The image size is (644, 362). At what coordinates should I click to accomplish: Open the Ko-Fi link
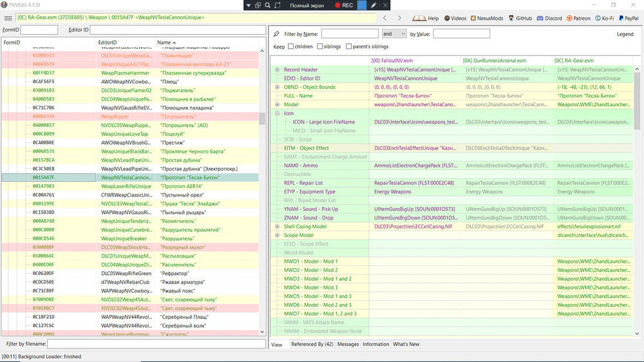tap(605, 18)
